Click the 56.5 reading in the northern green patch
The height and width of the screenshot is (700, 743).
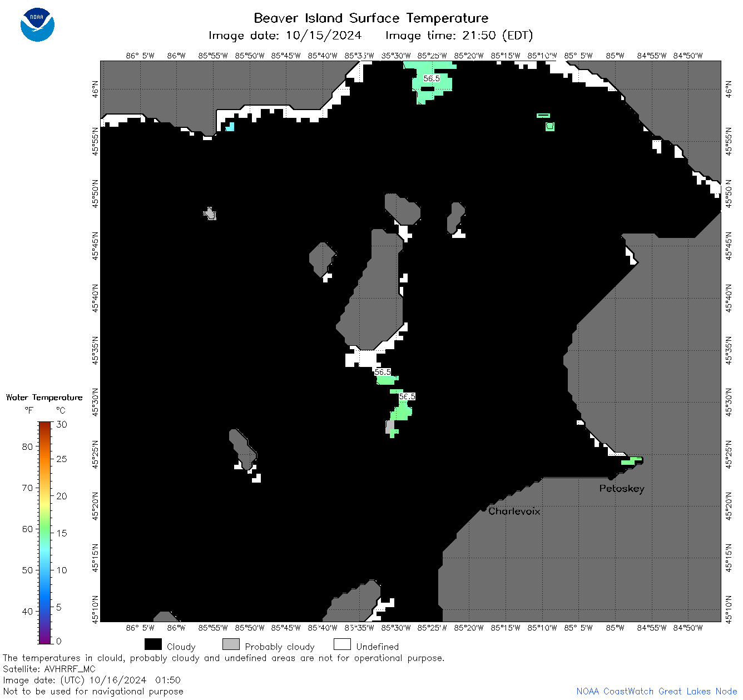(431, 78)
